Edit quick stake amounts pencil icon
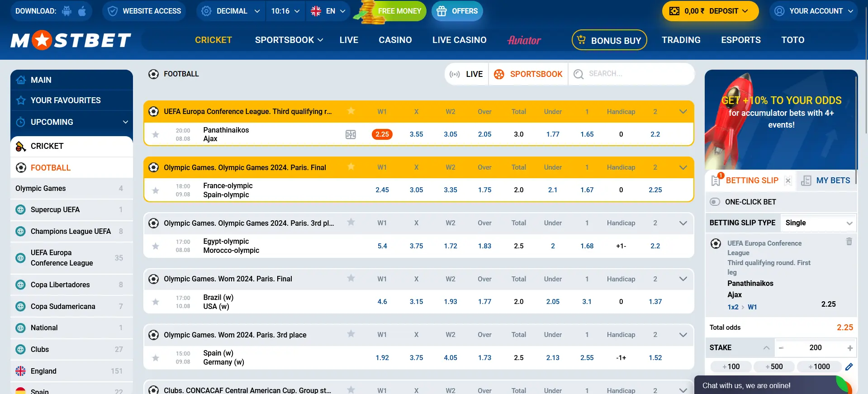The width and height of the screenshot is (868, 394). 849,367
